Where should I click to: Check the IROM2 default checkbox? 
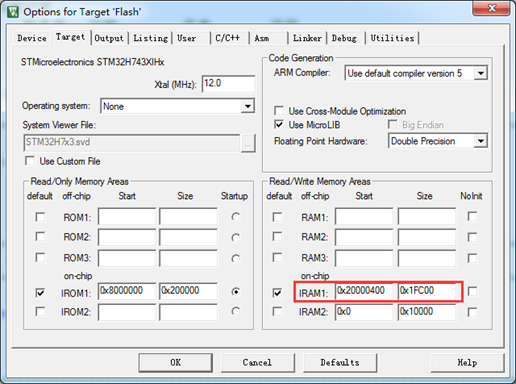coord(40,312)
